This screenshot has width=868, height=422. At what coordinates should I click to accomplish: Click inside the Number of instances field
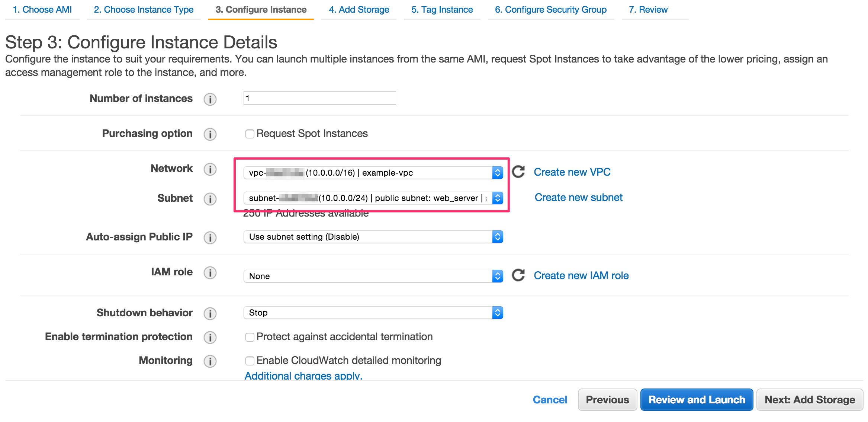(x=319, y=98)
